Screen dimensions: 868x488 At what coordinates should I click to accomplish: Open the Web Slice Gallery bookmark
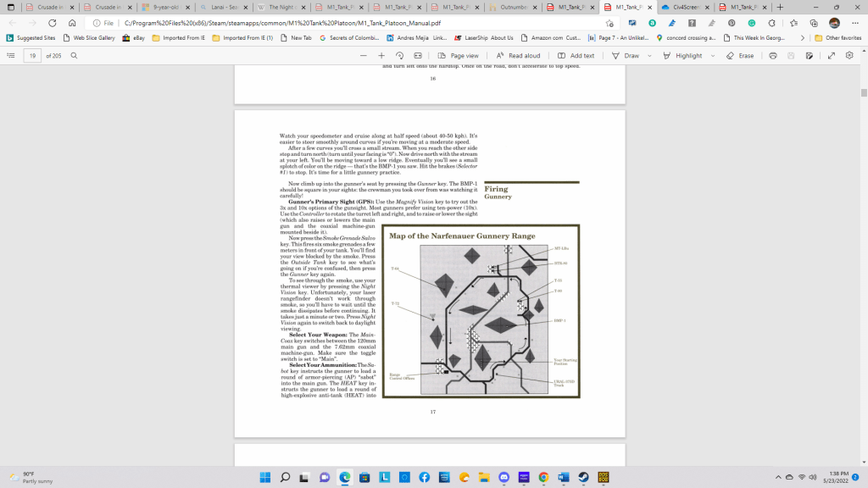(x=88, y=37)
